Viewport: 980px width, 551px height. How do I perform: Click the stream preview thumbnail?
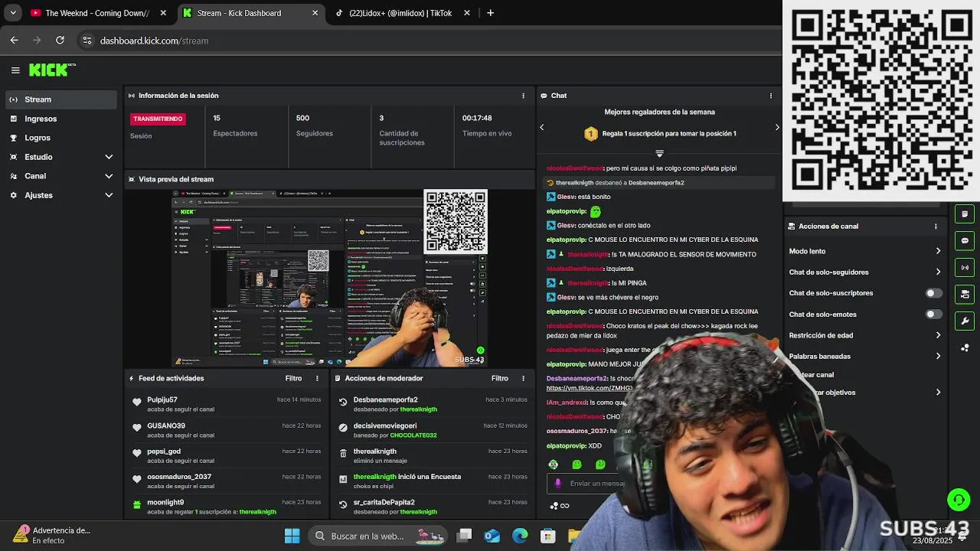(330, 278)
